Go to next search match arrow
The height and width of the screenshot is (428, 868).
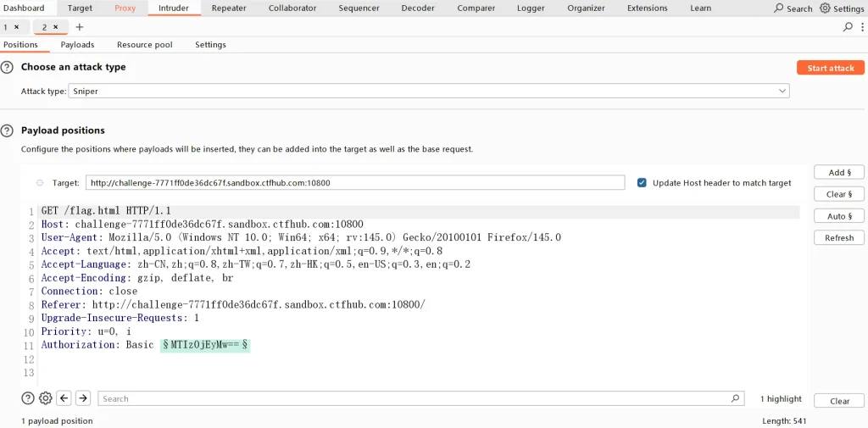tap(83, 398)
